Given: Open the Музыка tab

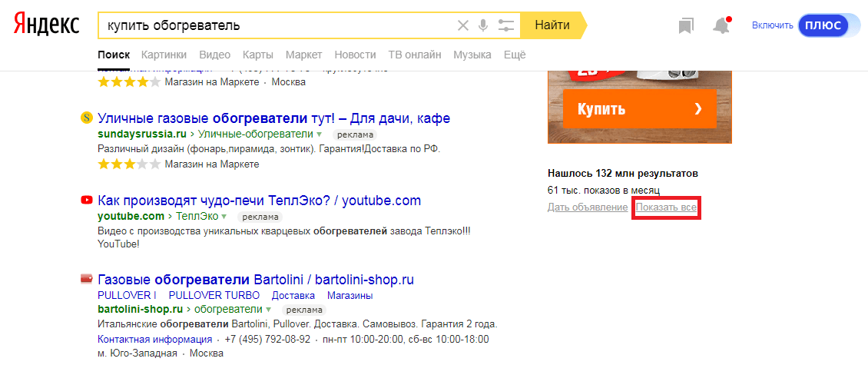Looking at the screenshot, I should (x=472, y=55).
